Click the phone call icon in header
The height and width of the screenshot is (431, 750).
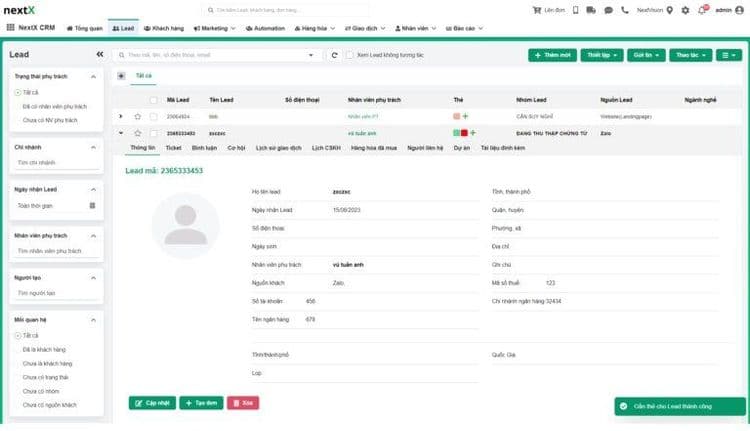[625, 10]
